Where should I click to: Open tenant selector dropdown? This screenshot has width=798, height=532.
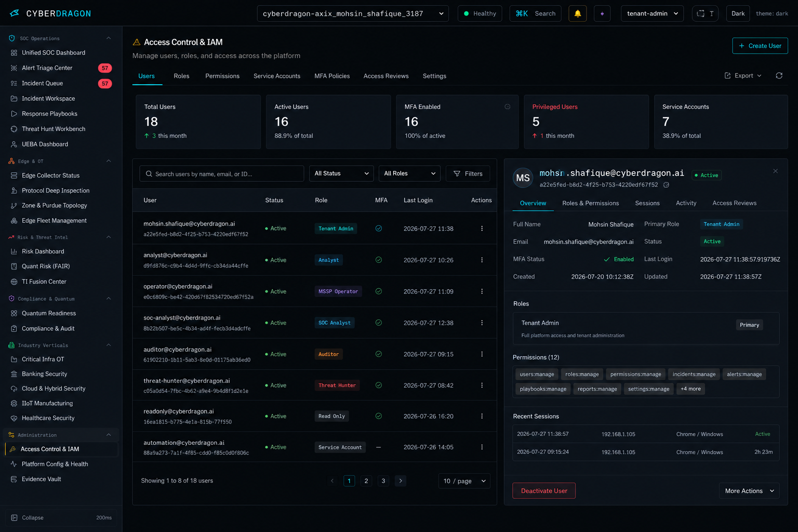click(353, 14)
